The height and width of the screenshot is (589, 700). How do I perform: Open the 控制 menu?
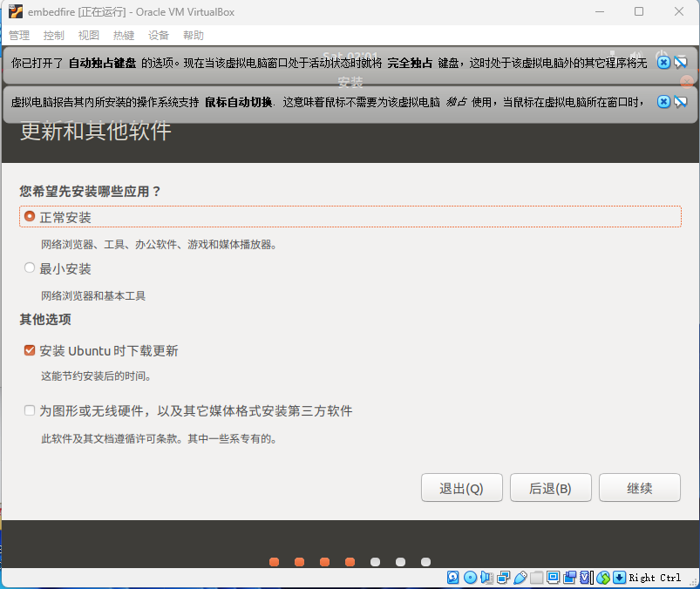pyautogui.click(x=54, y=35)
